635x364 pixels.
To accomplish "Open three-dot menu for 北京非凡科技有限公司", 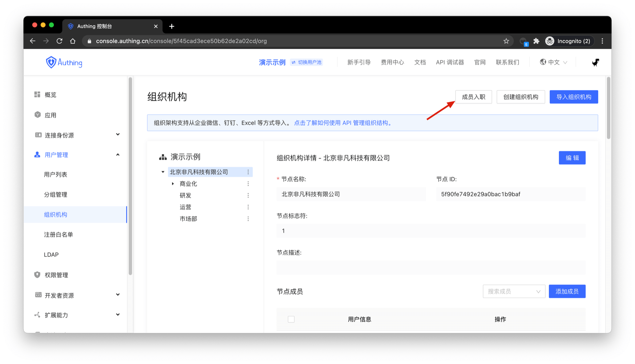I will tap(248, 172).
